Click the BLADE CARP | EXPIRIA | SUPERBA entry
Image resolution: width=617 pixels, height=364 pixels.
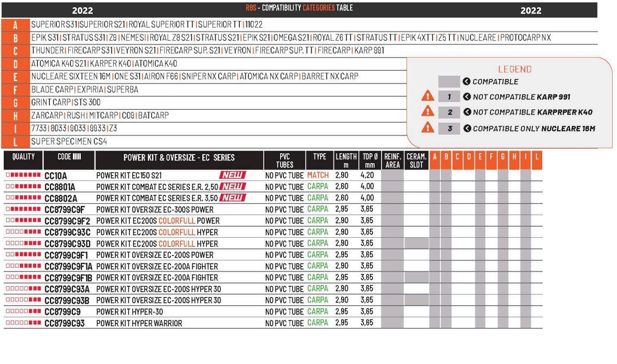tap(85, 89)
